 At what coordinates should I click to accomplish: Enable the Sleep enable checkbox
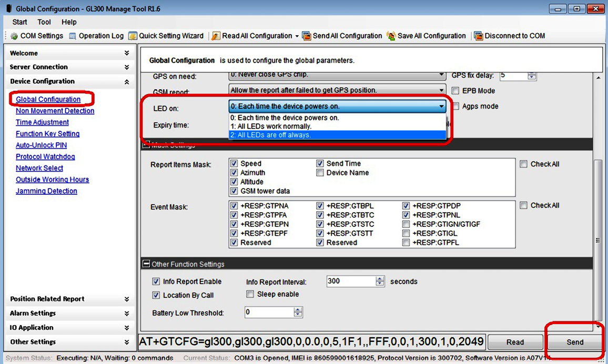[250, 294]
